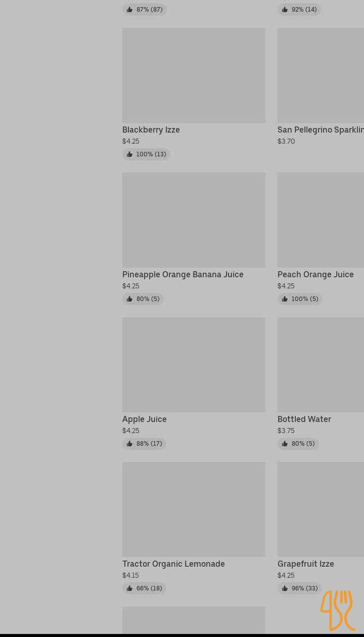364x637 pixels.
Task: Click the 80% (5) rating under Pineapple Orange Banana Juice
Action: coord(143,299)
